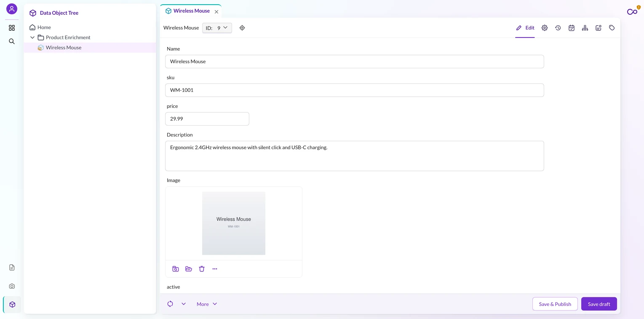Open the dashboard grid icon in sidebar
The image size is (644, 319).
click(x=12, y=28)
